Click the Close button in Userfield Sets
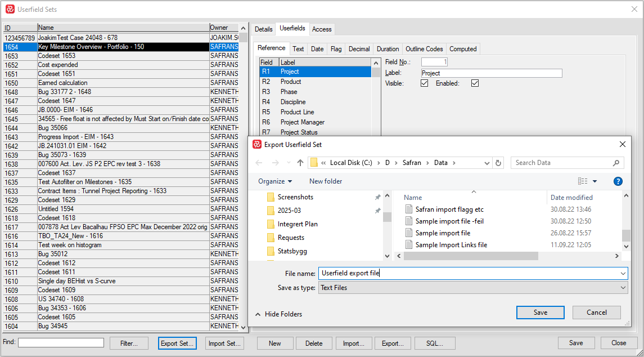644x357 pixels. pyautogui.click(x=619, y=343)
